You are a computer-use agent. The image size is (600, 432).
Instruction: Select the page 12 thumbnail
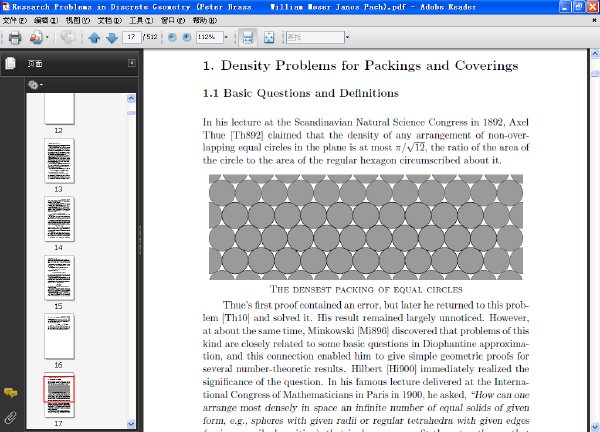(59, 109)
